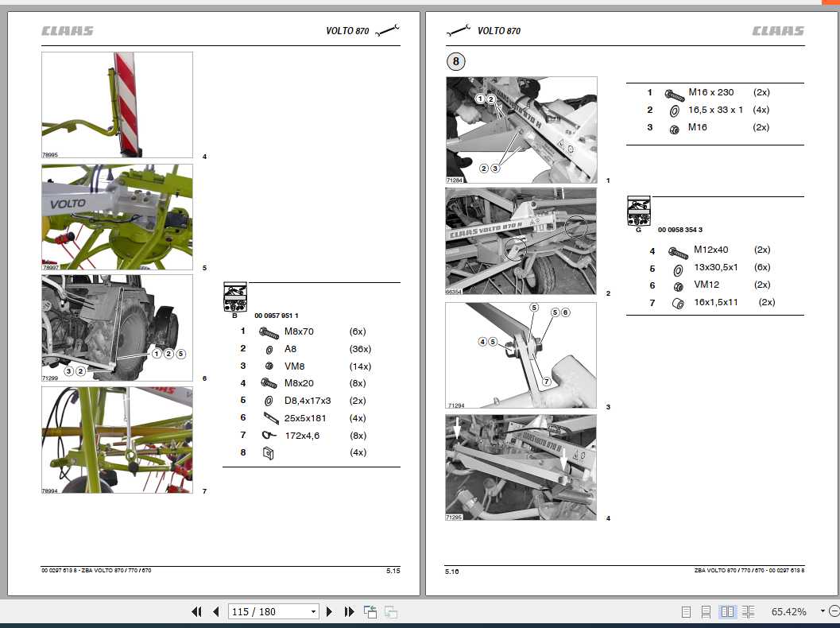The height and width of the screenshot is (628, 840).
Task: Click the parts kit B icon
Action: [235, 297]
